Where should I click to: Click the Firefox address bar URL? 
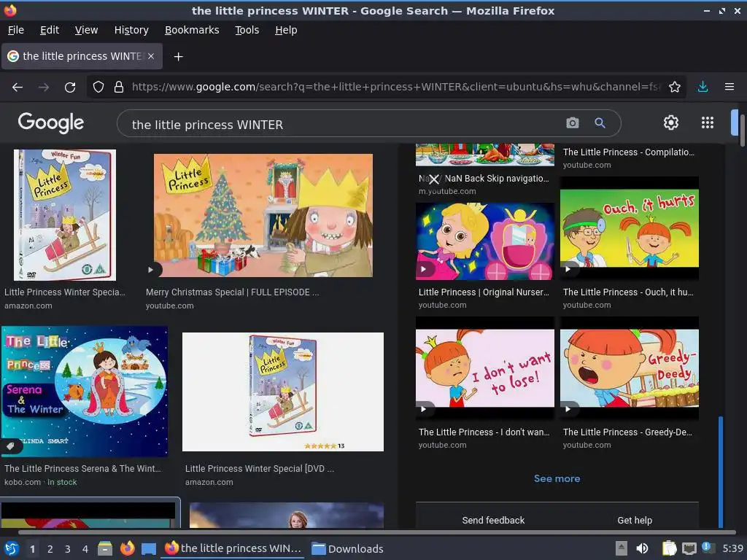pos(395,87)
